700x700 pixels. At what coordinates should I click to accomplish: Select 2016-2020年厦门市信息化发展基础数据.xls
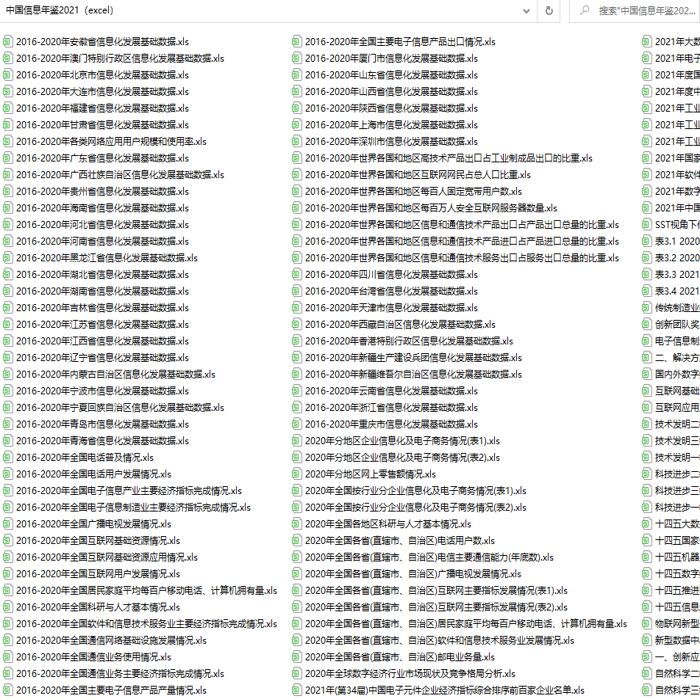coord(392,58)
